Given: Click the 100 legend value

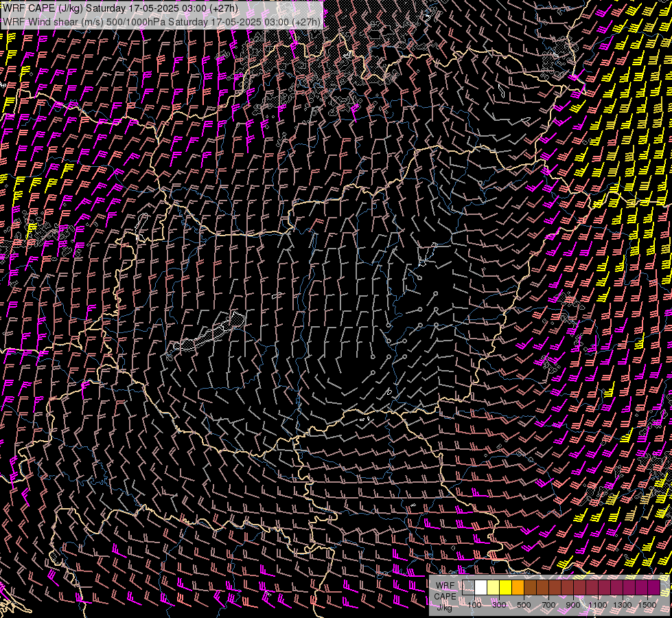Looking at the screenshot, I should click(x=474, y=605).
